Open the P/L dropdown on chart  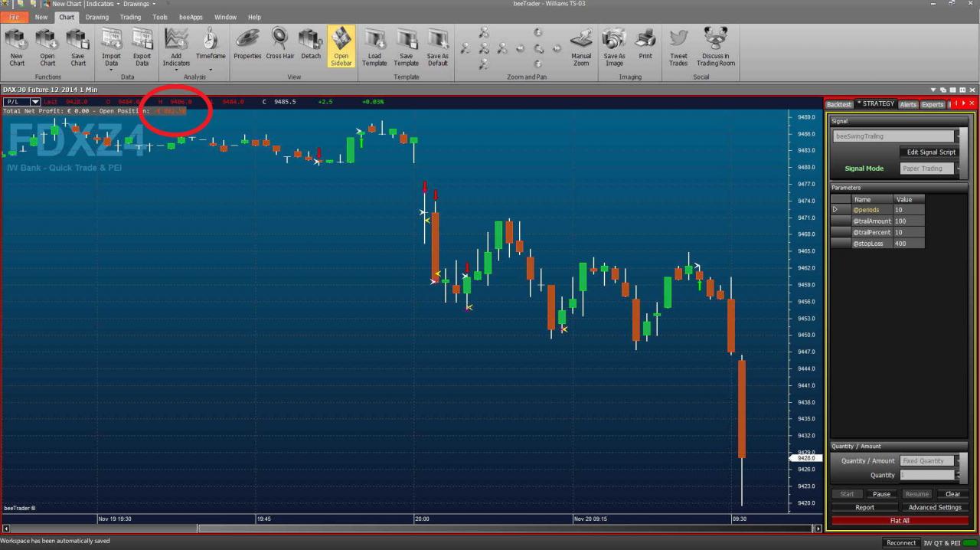[34, 102]
